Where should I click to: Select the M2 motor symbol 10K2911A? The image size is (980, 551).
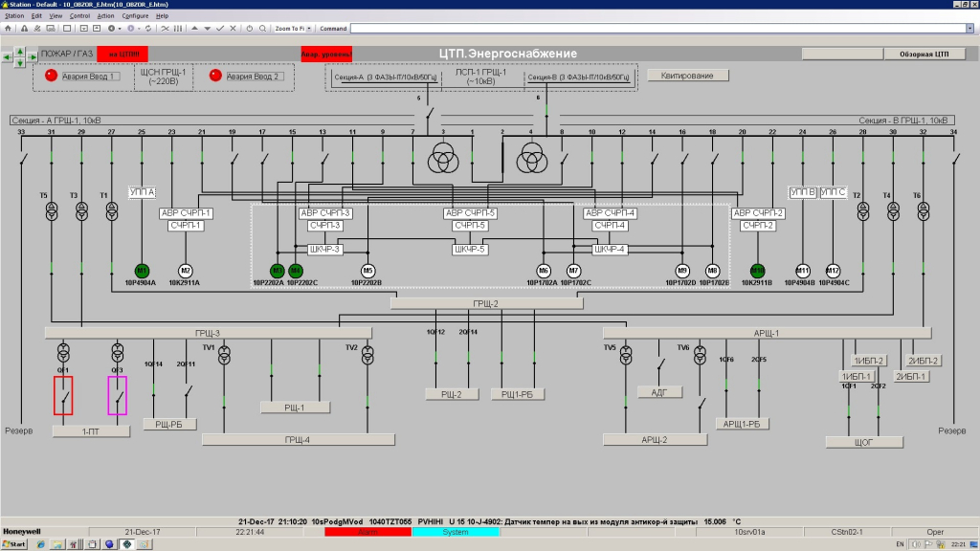coord(185,271)
